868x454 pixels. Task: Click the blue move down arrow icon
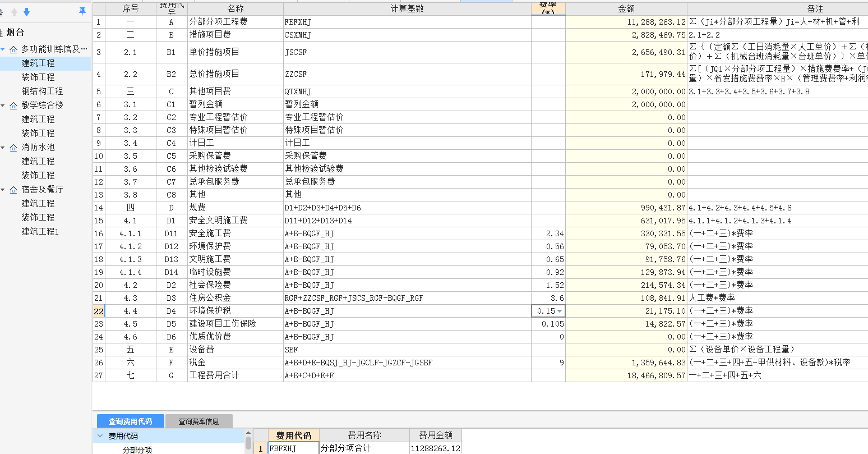(x=26, y=12)
